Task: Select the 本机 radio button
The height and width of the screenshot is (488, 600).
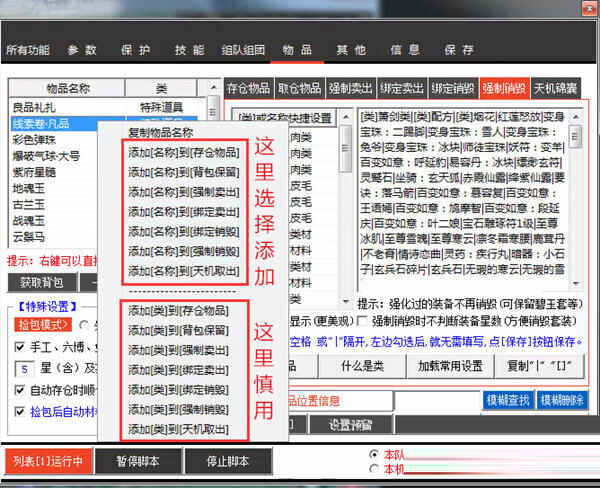Action: point(374,469)
